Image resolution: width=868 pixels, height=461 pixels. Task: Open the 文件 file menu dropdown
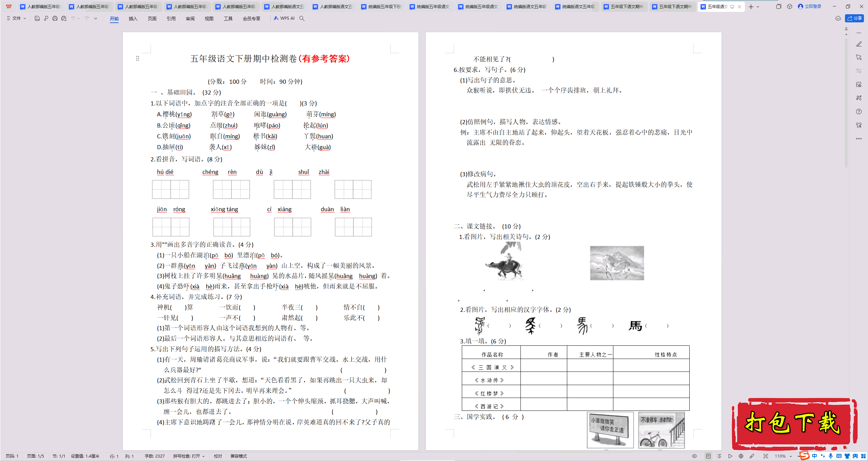pos(17,18)
